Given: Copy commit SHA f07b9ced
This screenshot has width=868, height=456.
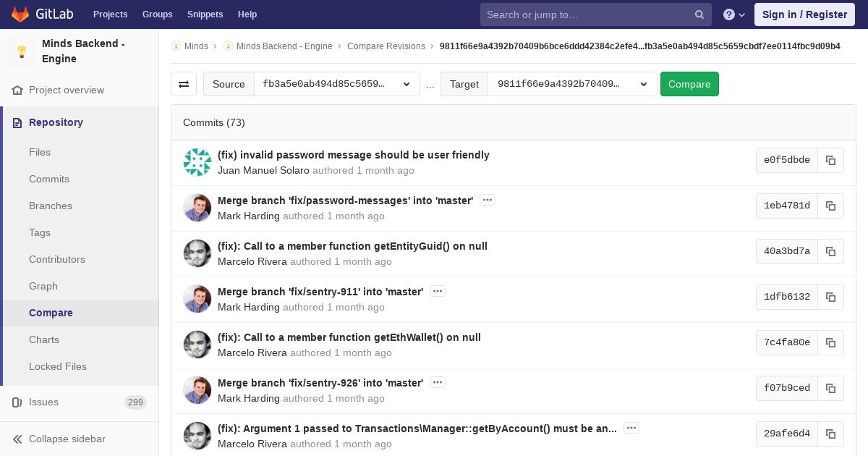Looking at the screenshot, I should pos(830,388).
